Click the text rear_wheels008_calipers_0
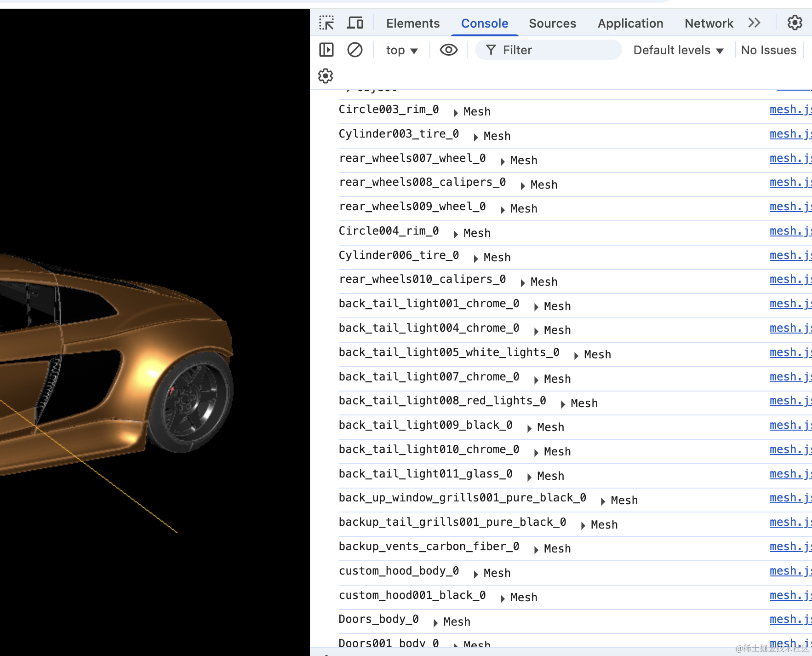 [423, 182]
